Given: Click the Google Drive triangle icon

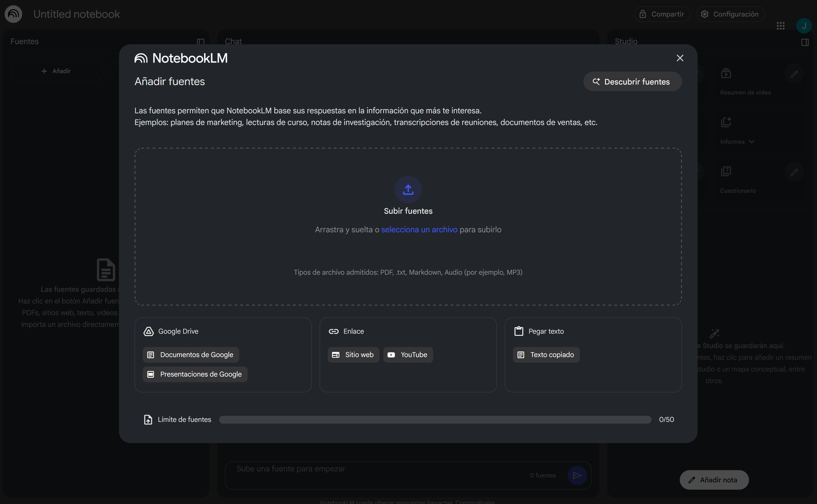Looking at the screenshot, I should point(148,331).
